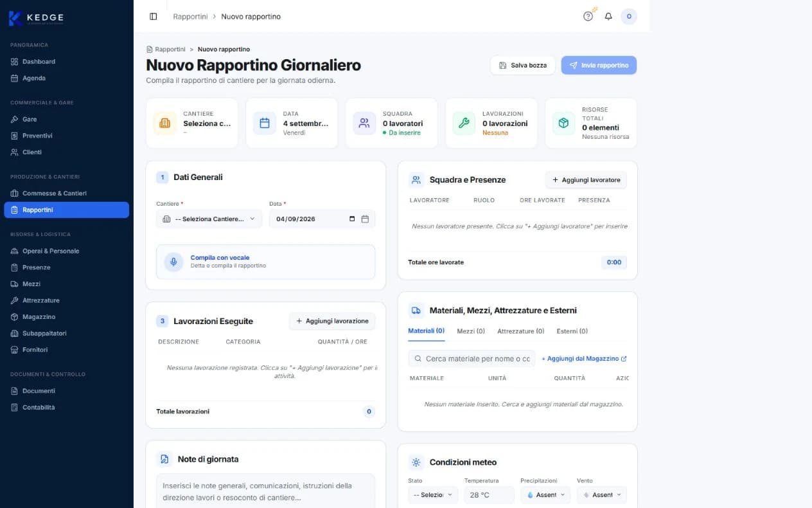Open Preventivi in sidebar
This screenshot has width=812, height=508.
point(66,136)
